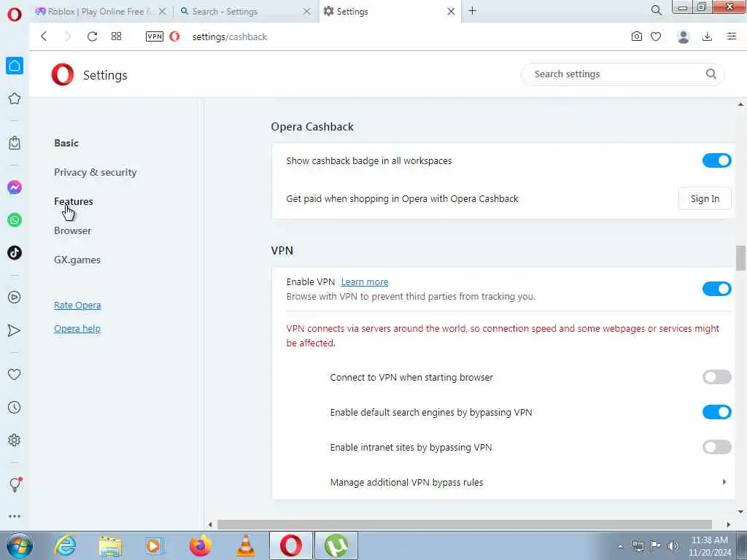Enable intranet sites by bypassing VPN
Image resolution: width=747 pixels, height=560 pixels.
point(716,447)
